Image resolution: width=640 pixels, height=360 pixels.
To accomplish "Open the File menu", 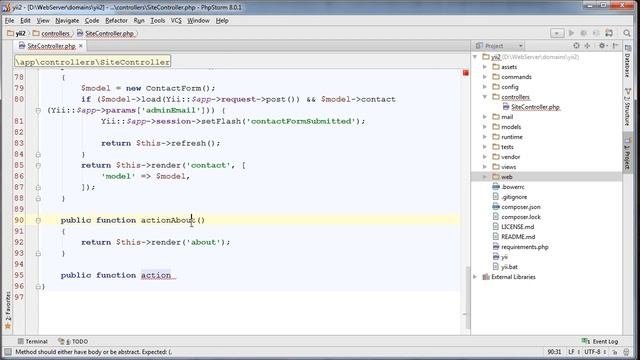I will 9,20.
